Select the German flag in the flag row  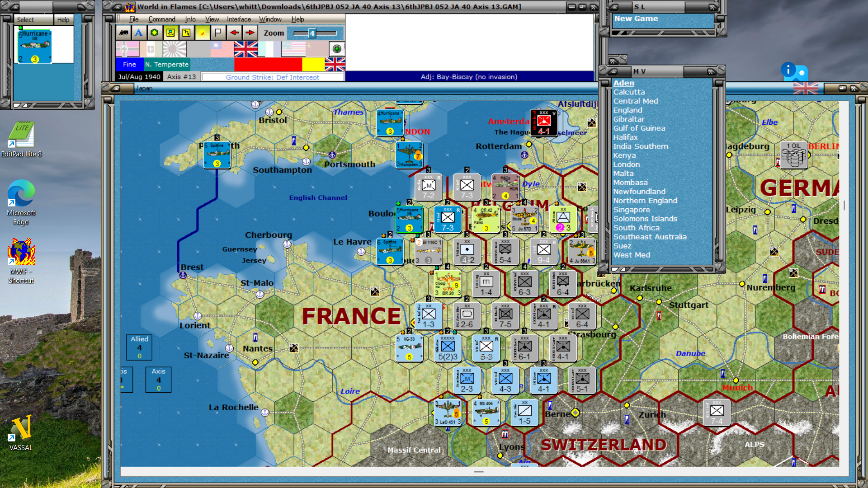point(127,49)
